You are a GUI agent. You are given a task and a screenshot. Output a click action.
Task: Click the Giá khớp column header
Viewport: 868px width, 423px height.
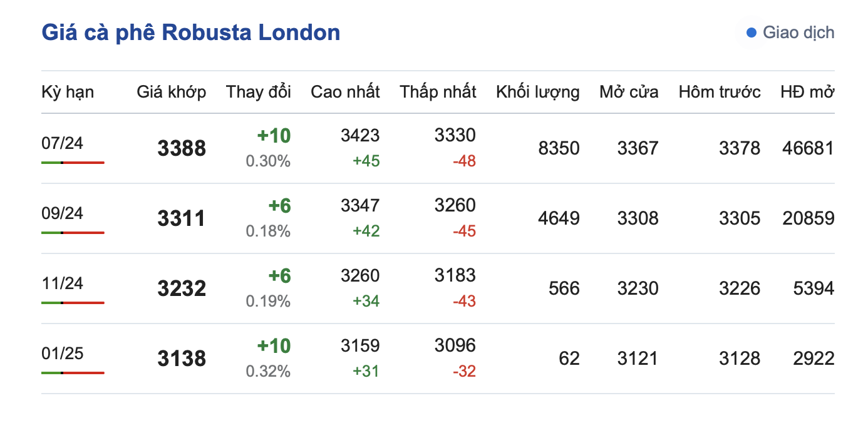171,92
